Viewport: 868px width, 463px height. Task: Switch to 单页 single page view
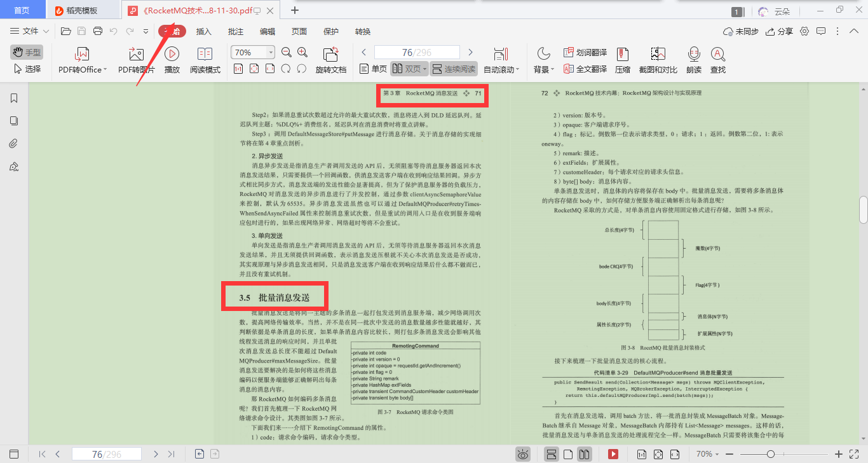[x=373, y=69]
